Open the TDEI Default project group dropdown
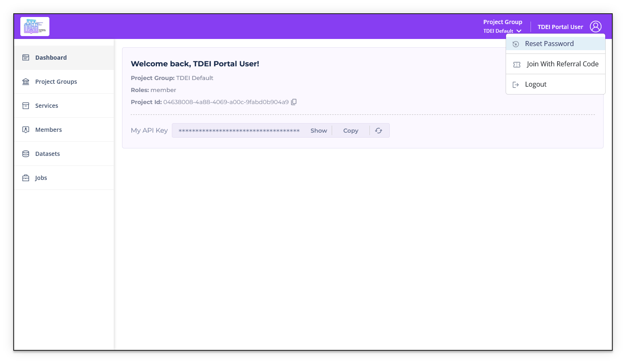This screenshot has width=626, height=364. (x=502, y=31)
